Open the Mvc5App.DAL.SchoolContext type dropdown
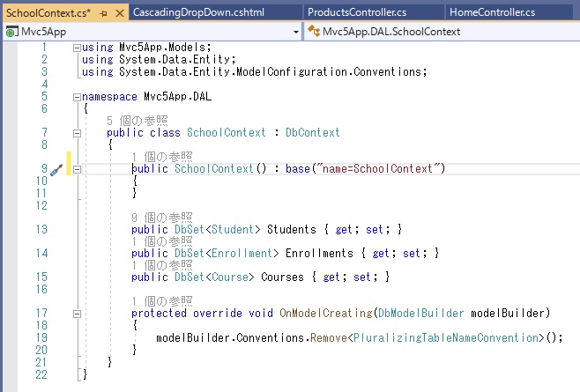The width and height of the screenshot is (580, 392). 573,31
